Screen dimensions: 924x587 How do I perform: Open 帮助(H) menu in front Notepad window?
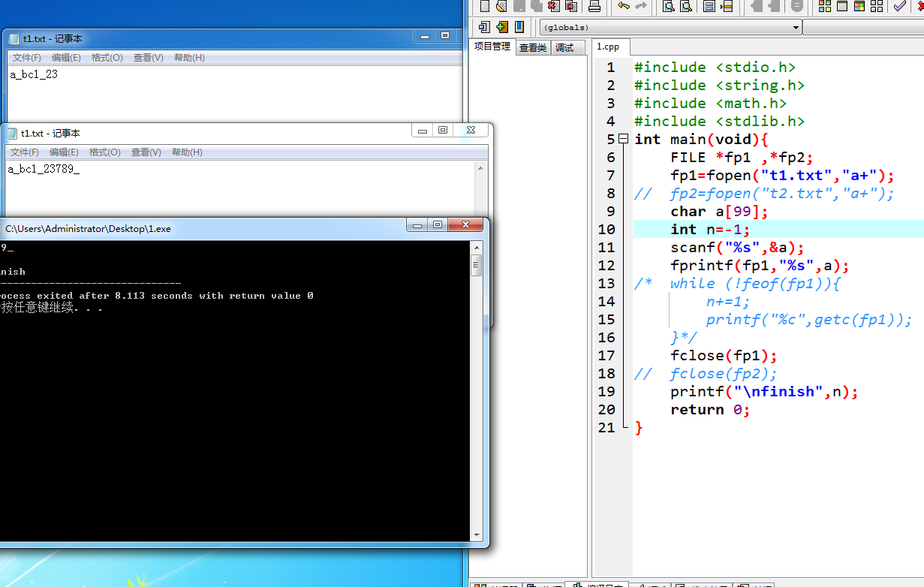(187, 152)
